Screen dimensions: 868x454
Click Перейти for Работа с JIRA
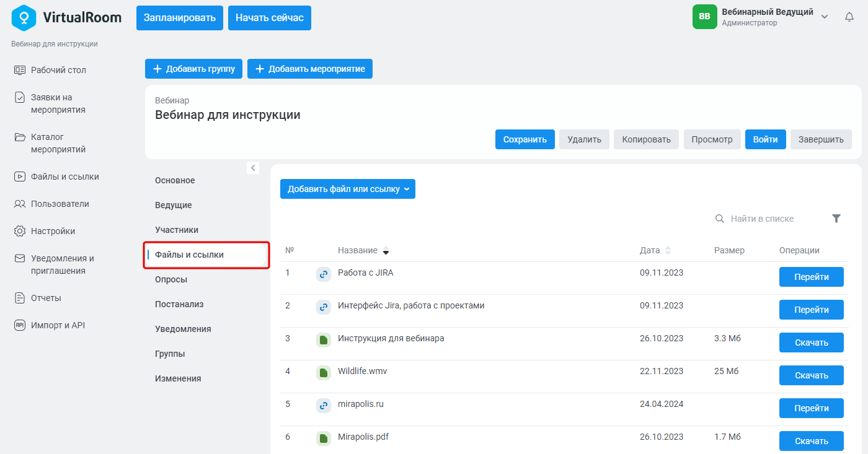click(812, 277)
